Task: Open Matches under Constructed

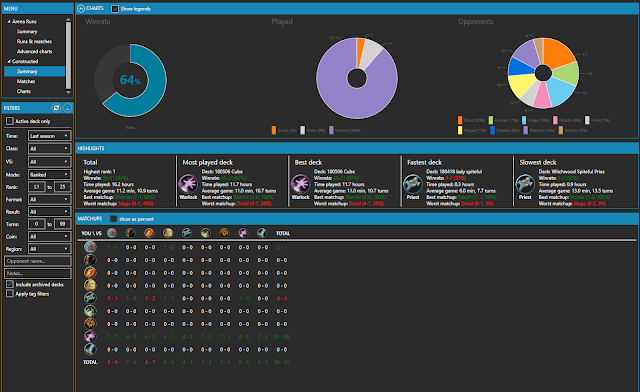Action: pos(26,81)
